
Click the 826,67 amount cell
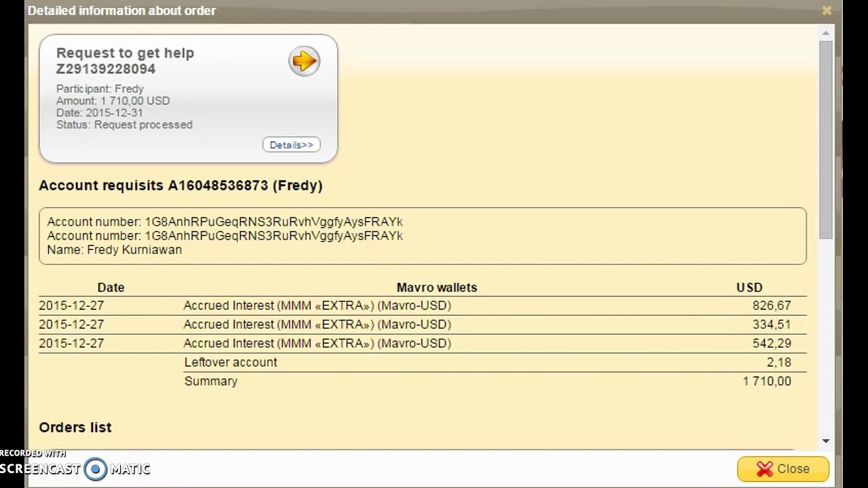coord(772,306)
